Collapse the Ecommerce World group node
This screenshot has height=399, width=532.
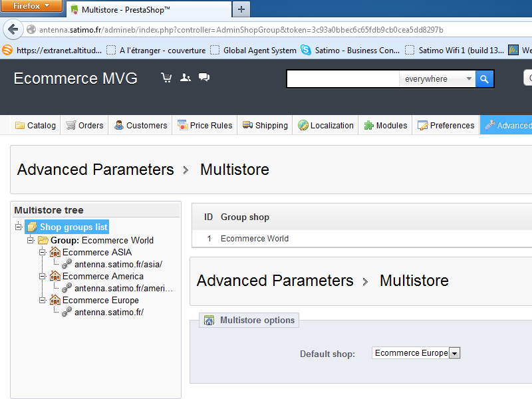point(31,240)
